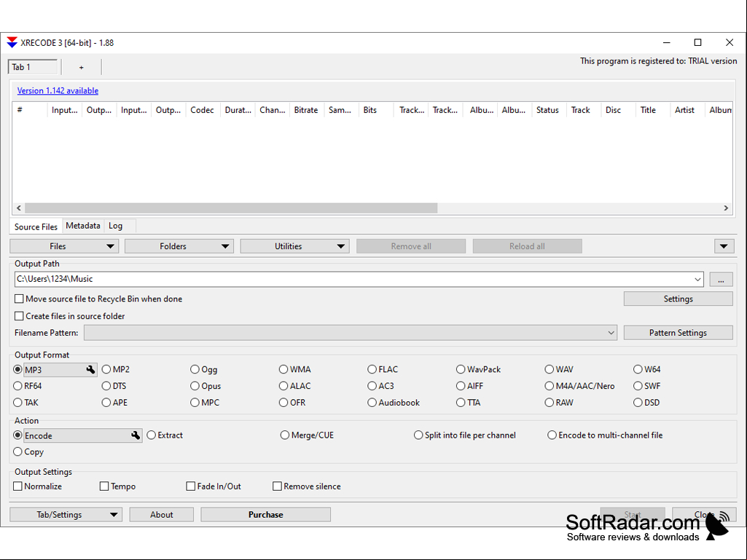Select Encode to multi-channel file
This screenshot has width=747, height=560.
click(x=552, y=435)
